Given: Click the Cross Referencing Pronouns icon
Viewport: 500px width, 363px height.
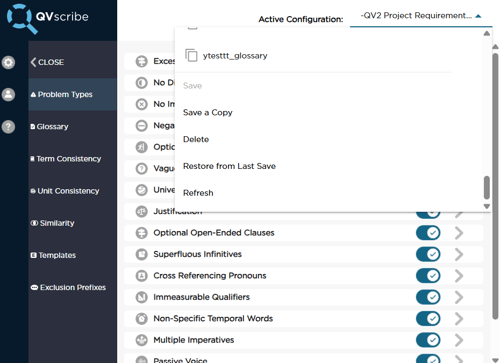Looking at the screenshot, I should [x=142, y=276].
